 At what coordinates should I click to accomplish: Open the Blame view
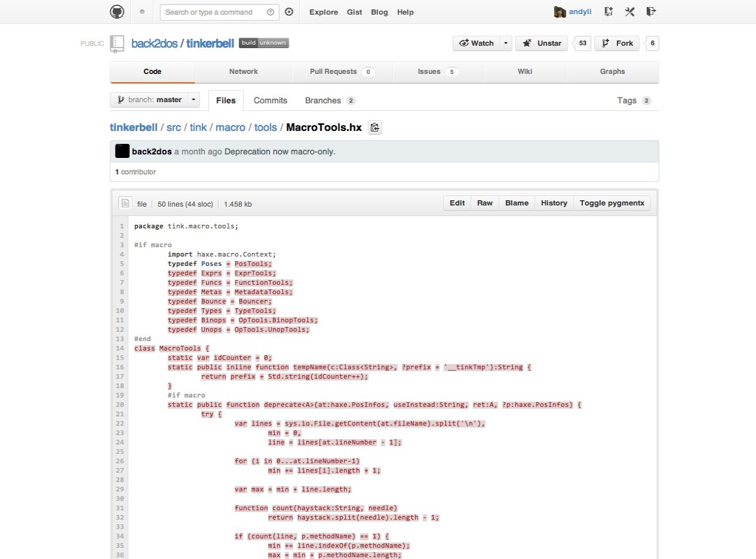tap(517, 203)
